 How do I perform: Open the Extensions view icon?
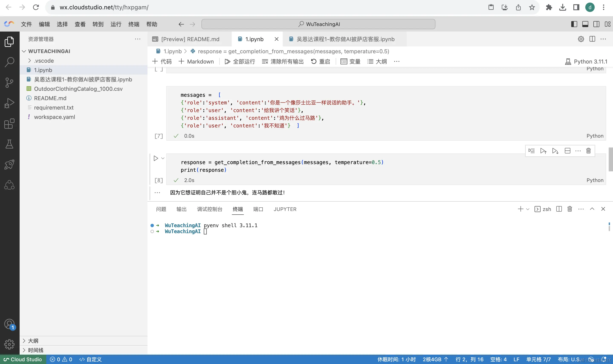click(x=9, y=124)
